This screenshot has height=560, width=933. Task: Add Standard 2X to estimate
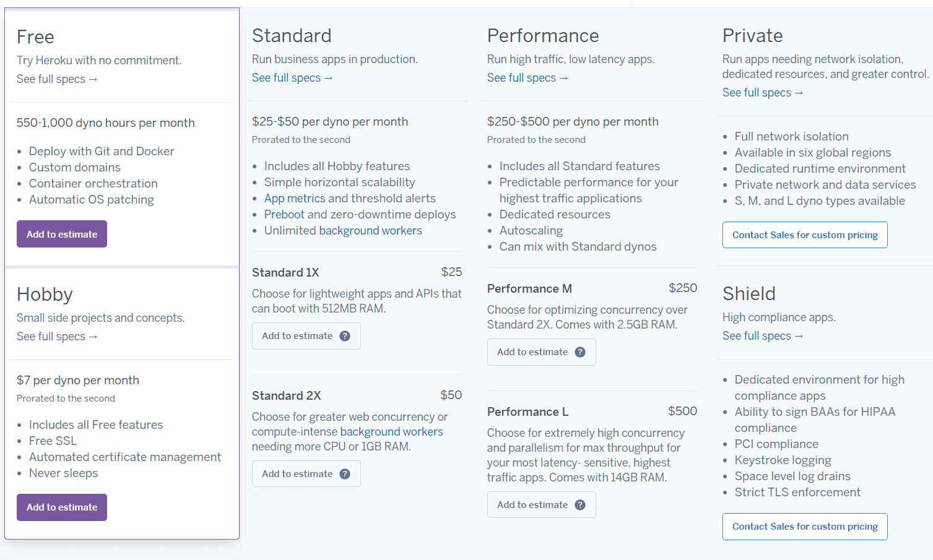[x=297, y=474]
